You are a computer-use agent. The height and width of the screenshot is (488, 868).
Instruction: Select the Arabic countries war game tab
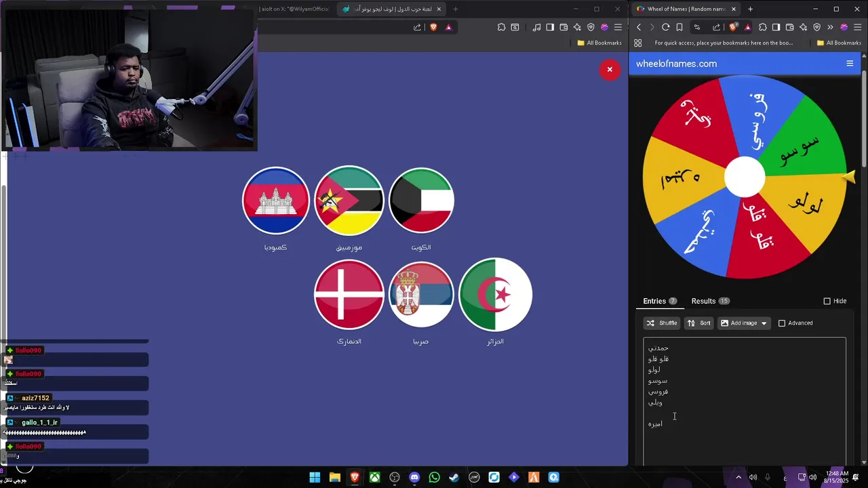392,9
